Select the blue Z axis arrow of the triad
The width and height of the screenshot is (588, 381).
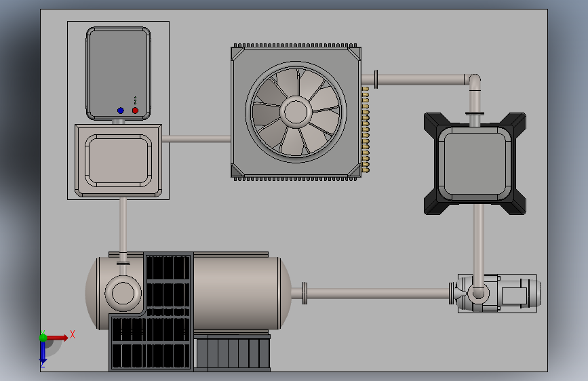(43, 353)
